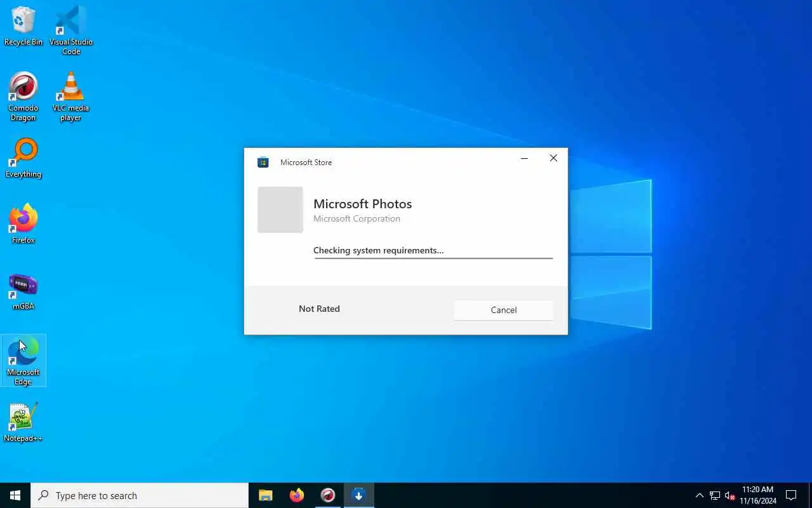This screenshot has height=508, width=812.
Task: Select the Everything search desktop icon
Action: [x=23, y=158]
